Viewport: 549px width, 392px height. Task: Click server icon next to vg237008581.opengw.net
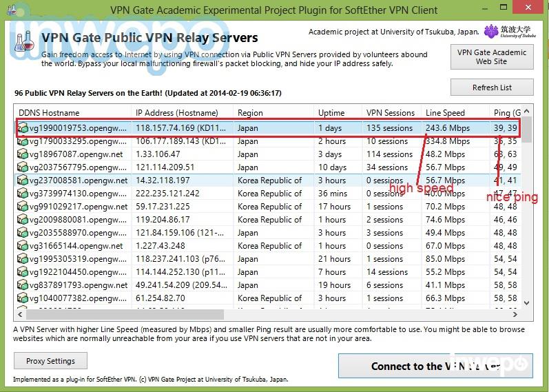[23, 180]
